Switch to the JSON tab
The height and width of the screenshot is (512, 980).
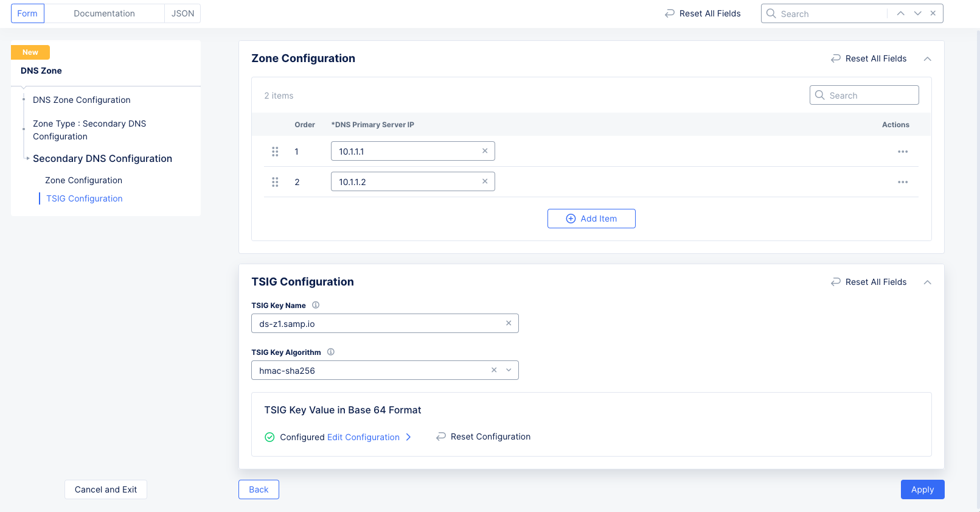coord(182,13)
